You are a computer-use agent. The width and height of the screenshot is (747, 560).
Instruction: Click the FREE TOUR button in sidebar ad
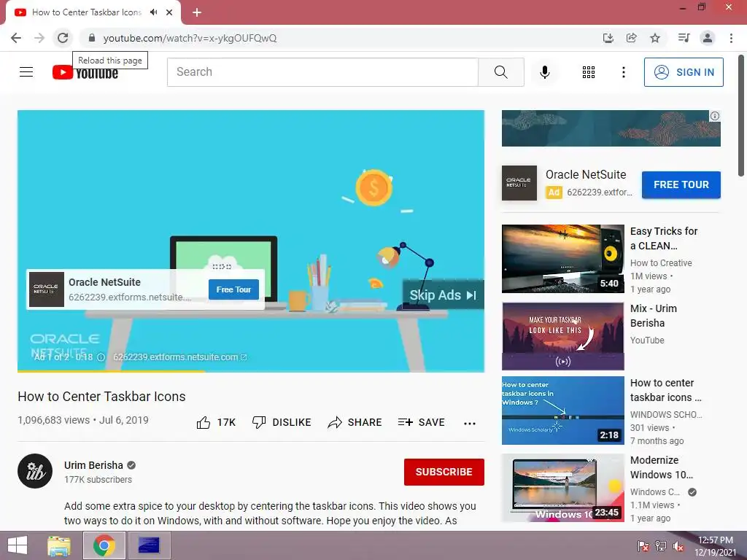point(681,184)
